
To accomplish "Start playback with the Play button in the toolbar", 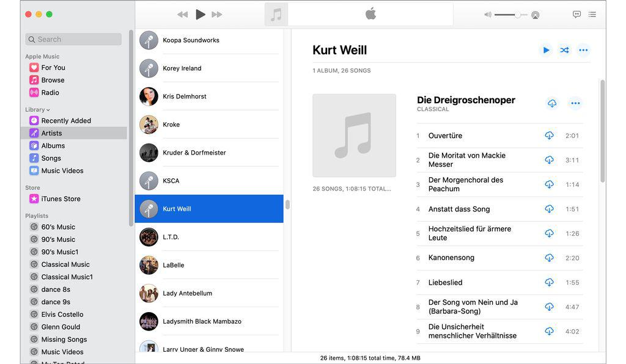I will [x=201, y=15].
